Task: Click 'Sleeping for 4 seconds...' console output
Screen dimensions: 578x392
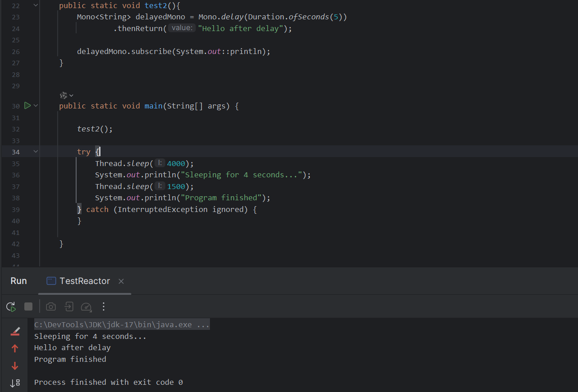Action: click(91, 336)
